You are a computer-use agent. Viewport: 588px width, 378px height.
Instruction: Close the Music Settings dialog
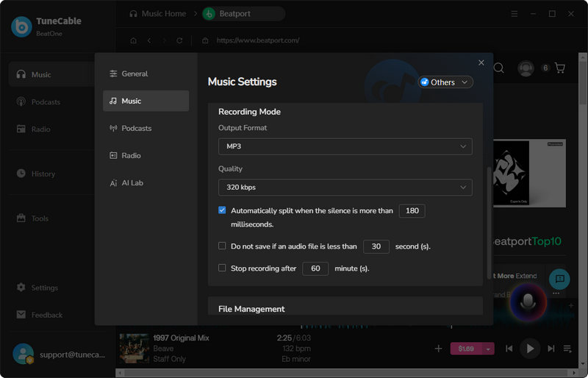[481, 63]
